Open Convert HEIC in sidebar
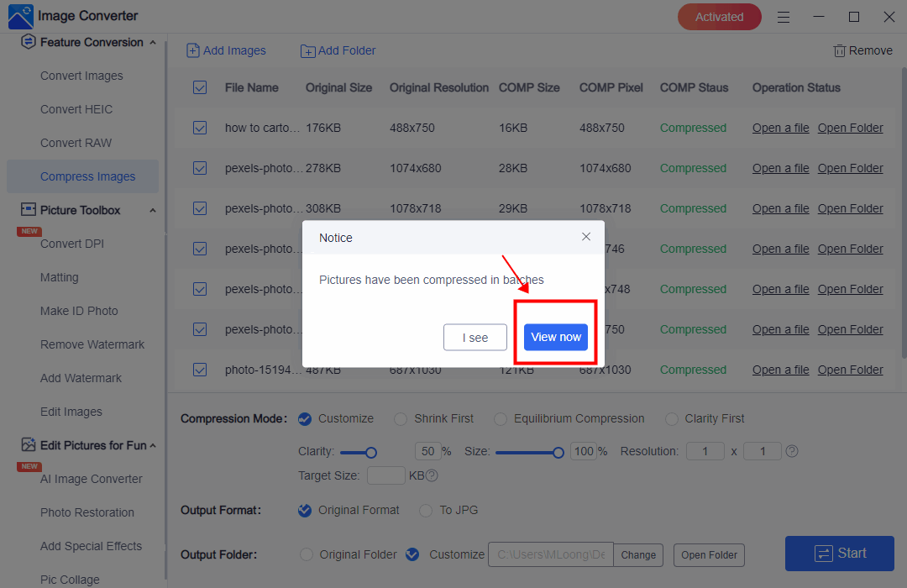907x588 pixels. point(76,109)
